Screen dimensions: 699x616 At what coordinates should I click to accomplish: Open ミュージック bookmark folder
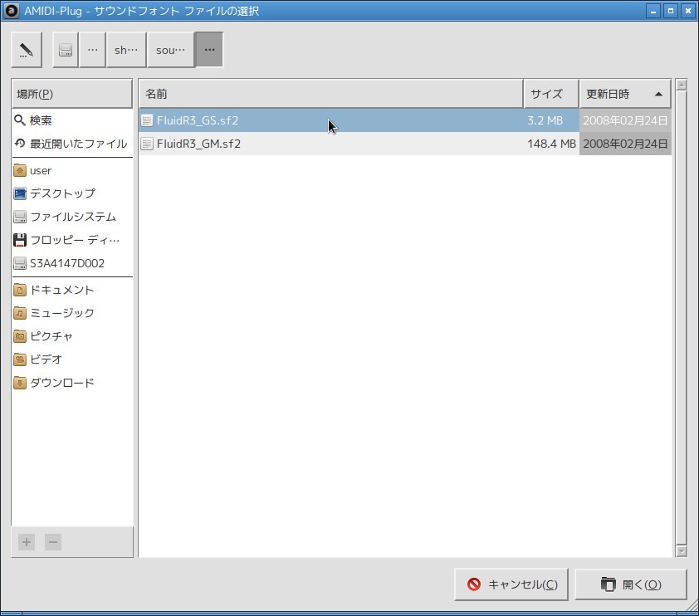point(71,313)
